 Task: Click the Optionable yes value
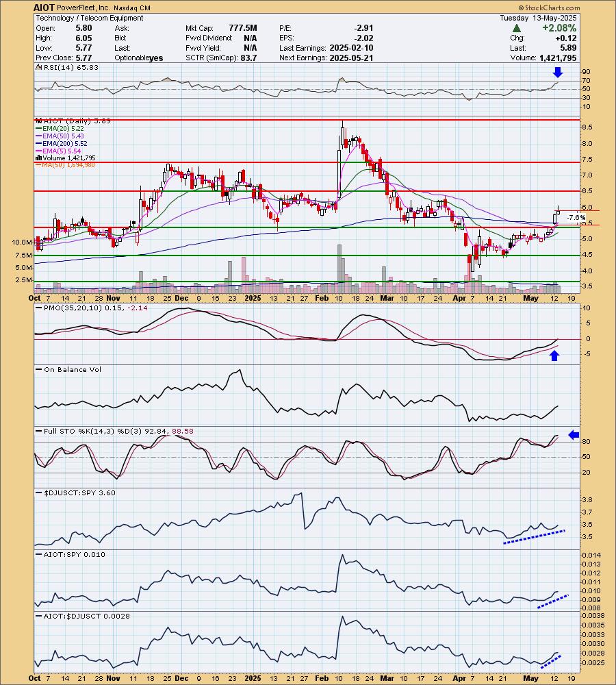[x=156, y=58]
